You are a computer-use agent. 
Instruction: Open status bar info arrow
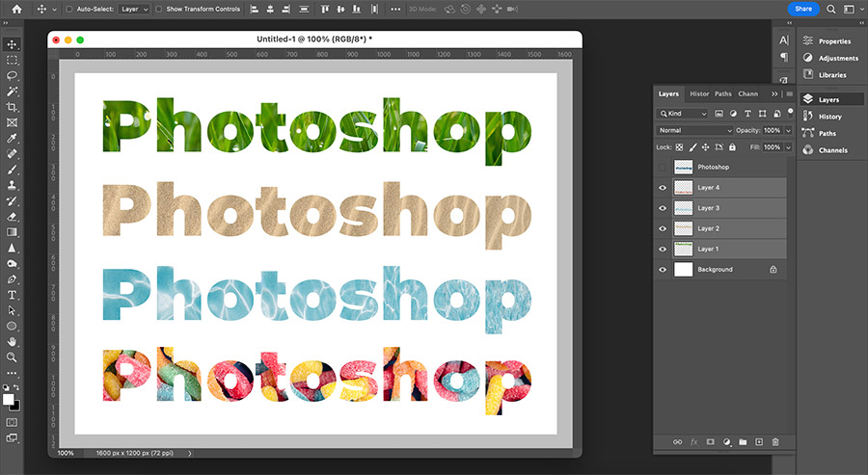pos(189,453)
